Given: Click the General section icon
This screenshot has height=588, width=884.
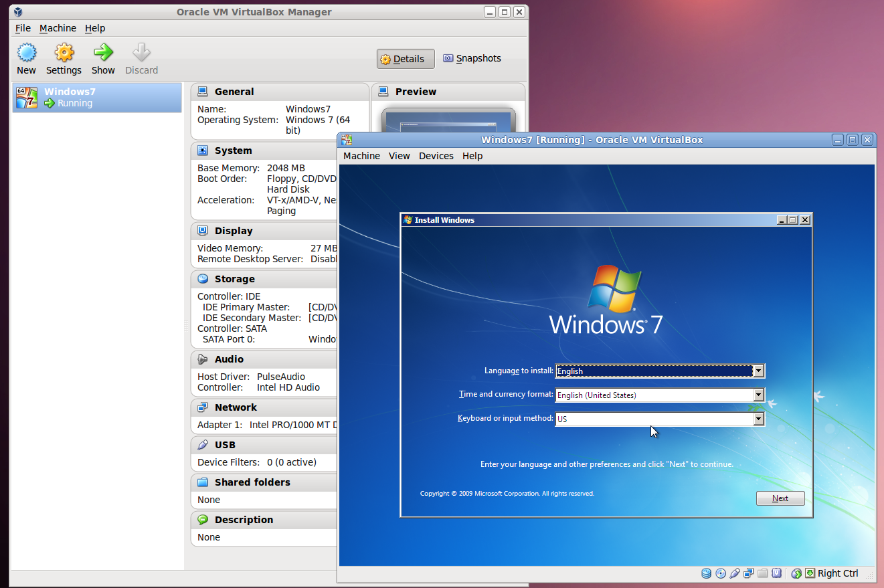Looking at the screenshot, I should tap(203, 92).
